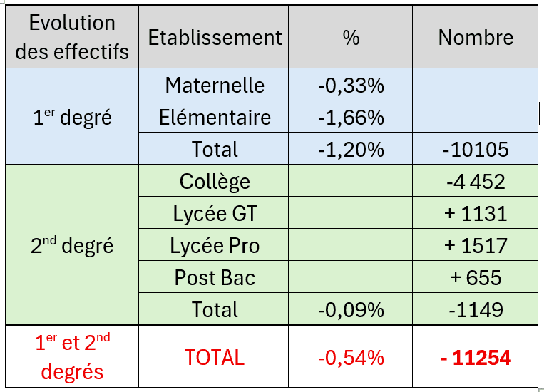Screen dimensions: 544x392
Task: Click the red "TOTAL" cell
Action: [x=215, y=358]
